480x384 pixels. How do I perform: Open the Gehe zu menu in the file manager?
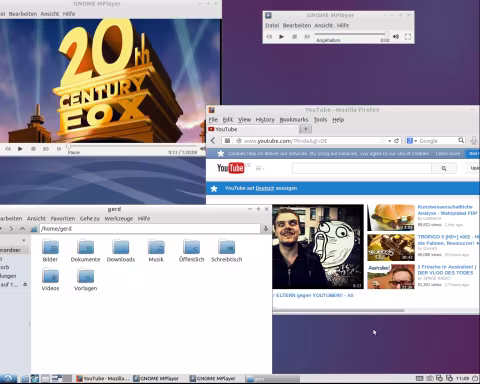click(90, 219)
